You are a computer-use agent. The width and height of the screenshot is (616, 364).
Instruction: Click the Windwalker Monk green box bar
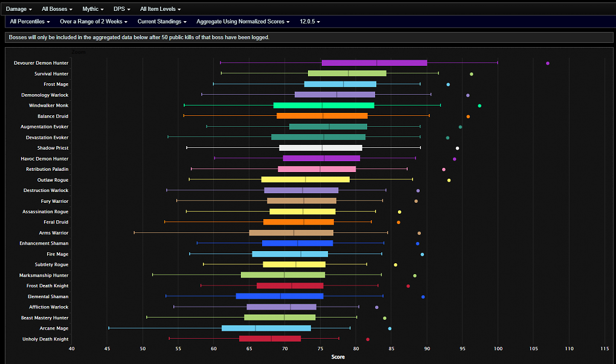pyautogui.click(x=324, y=105)
